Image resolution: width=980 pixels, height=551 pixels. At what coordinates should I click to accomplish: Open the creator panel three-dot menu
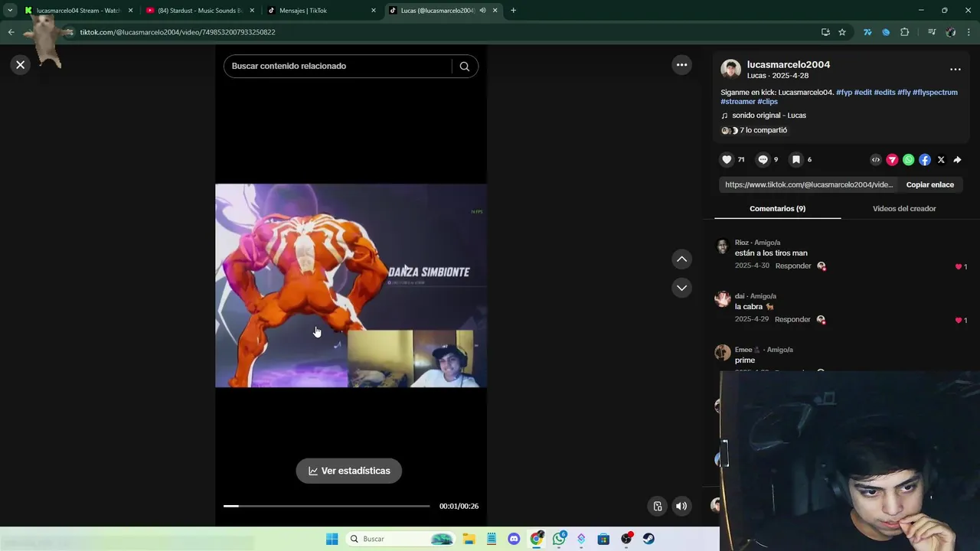pyautogui.click(x=955, y=70)
